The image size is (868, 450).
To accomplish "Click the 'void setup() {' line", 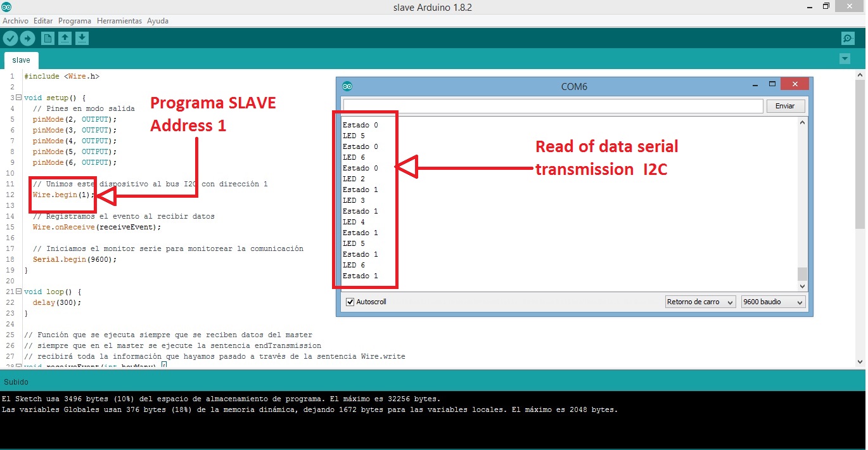I will pyautogui.click(x=54, y=98).
